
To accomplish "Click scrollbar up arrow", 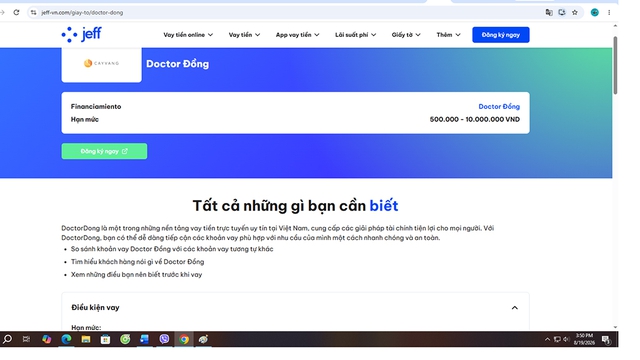I will pos(615,26).
